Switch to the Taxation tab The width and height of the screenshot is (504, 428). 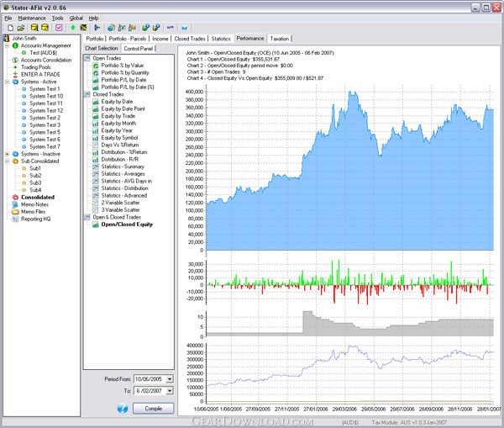(x=280, y=39)
